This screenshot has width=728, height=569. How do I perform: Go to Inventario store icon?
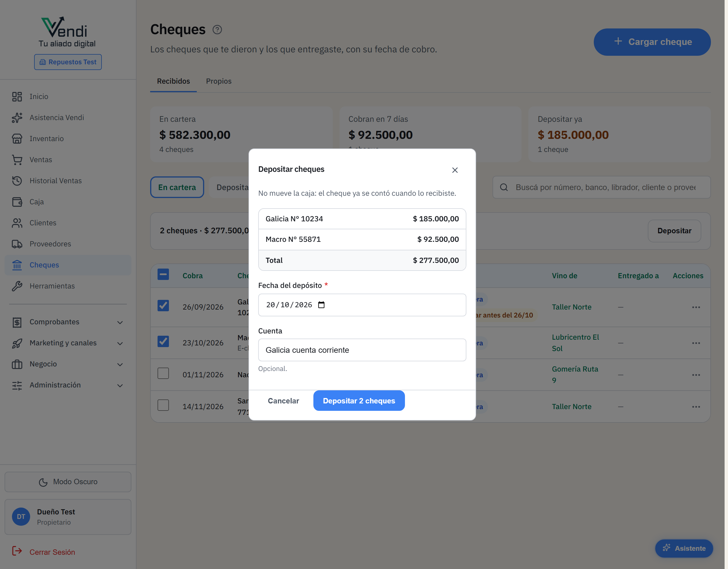pos(17,139)
